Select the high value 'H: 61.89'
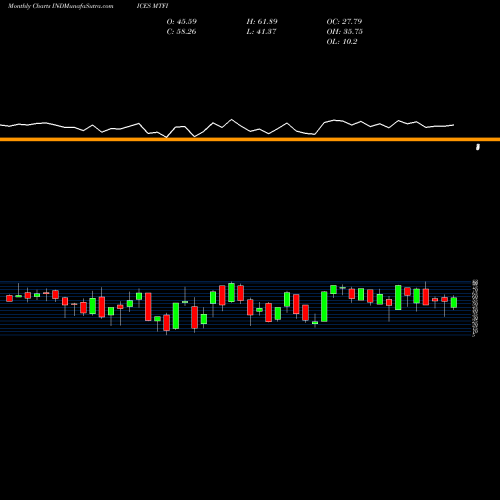Screen dimensions: 500x500 (x=262, y=22)
